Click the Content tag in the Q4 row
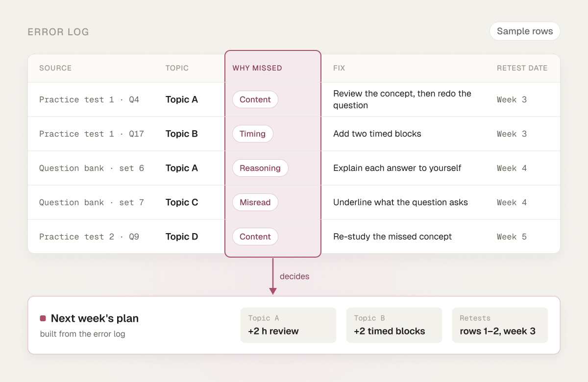Screen dimensions: 588x382 pyautogui.click(x=255, y=99)
